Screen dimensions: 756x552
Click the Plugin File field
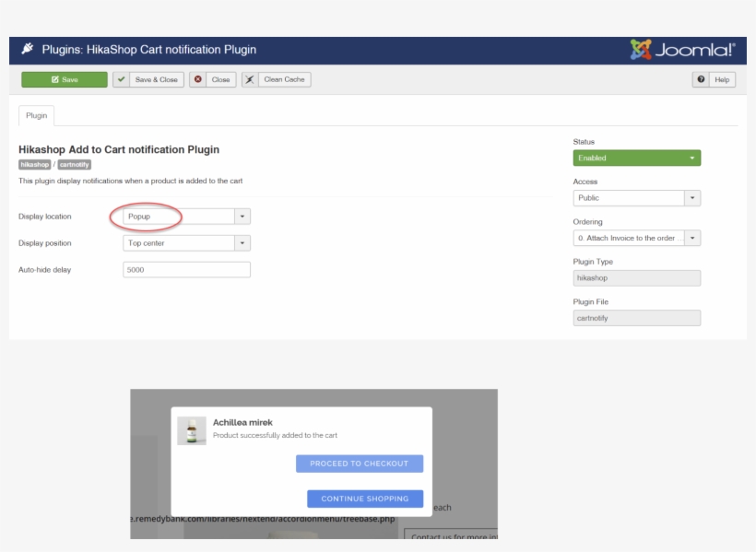(636, 318)
